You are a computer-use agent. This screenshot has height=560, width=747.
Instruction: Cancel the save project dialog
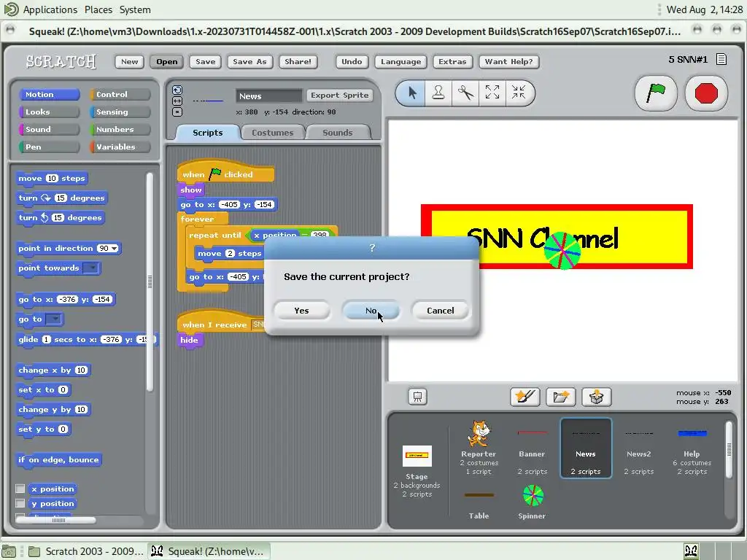point(440,311)
